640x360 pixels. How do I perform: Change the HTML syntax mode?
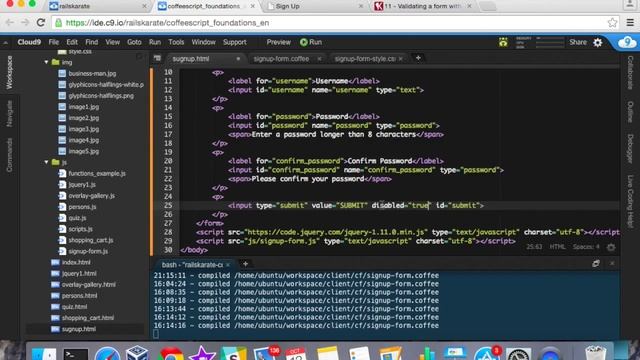557,247
